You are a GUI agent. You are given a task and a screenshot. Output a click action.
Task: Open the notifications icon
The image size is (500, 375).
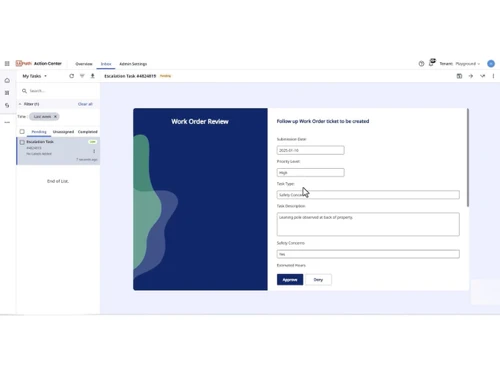point(432,62)
